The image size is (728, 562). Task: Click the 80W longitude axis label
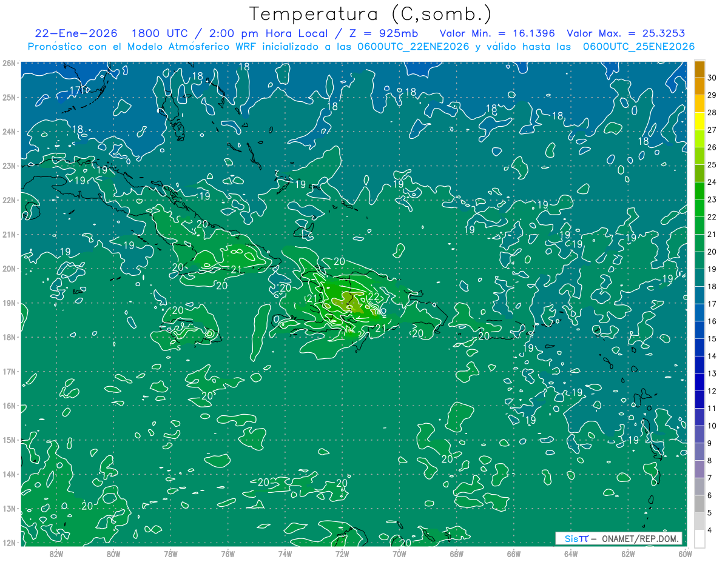[x=113, y=554]
